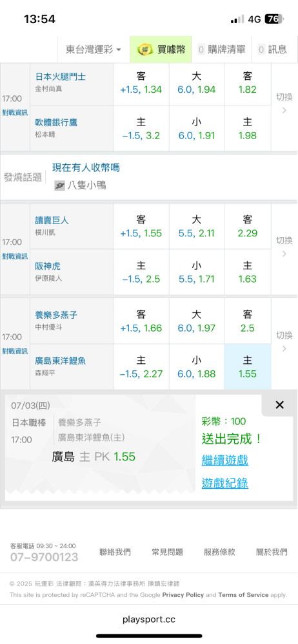
Task: Tap pitcher name 森翔平
Action: (x=45, y=372)
